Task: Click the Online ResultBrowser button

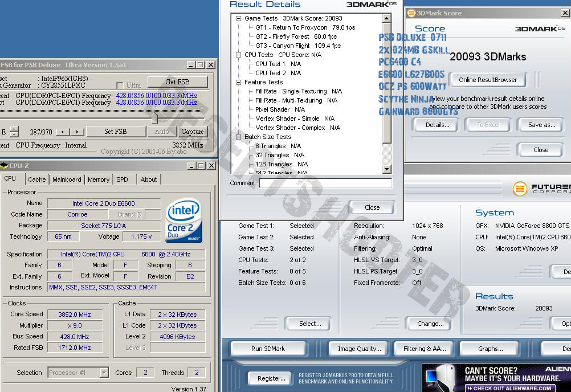Action: click(487, 80)
